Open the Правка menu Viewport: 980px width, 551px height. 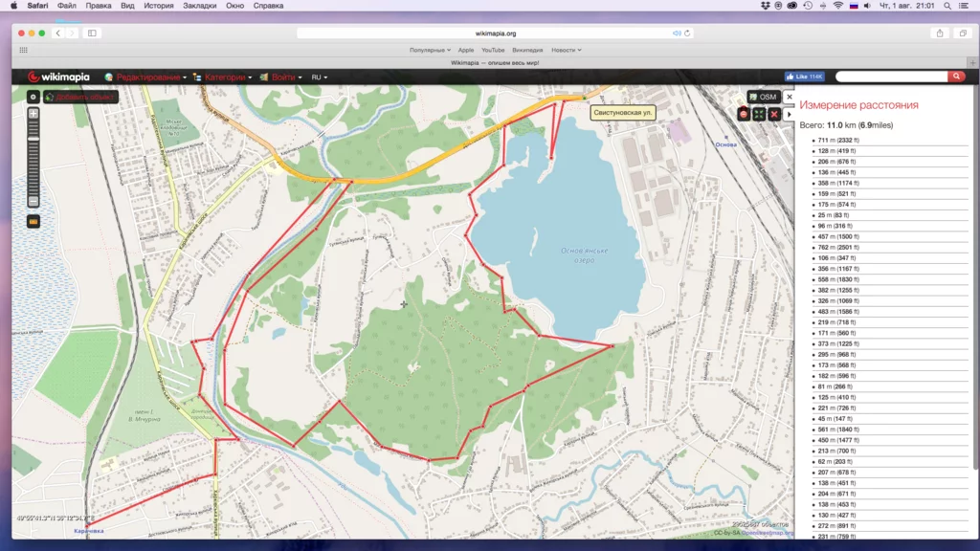click(99, 6)
